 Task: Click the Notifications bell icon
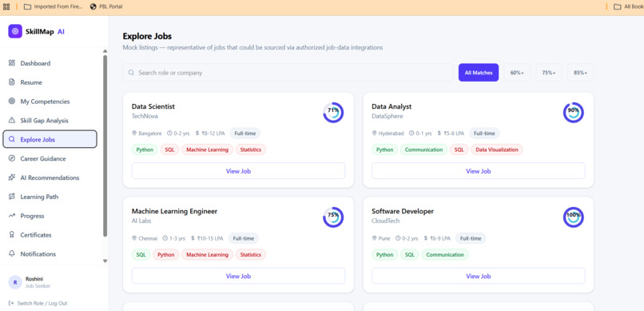[12, 254]
